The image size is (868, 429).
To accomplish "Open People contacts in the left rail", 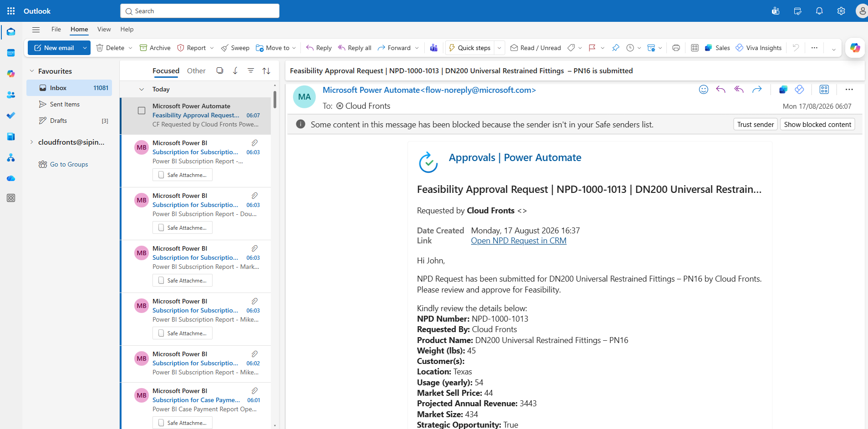I will tap(11, 95).
